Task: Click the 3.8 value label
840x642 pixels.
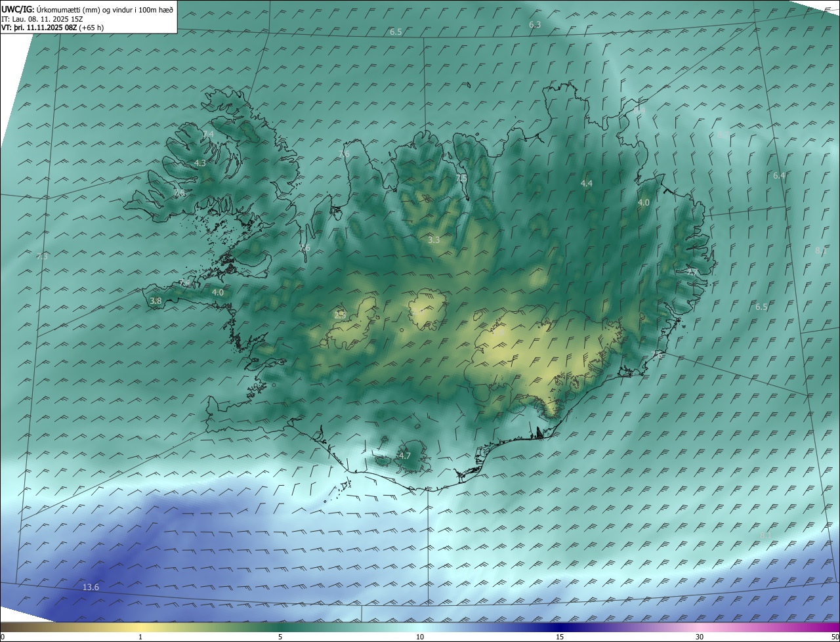Action: 156,301
